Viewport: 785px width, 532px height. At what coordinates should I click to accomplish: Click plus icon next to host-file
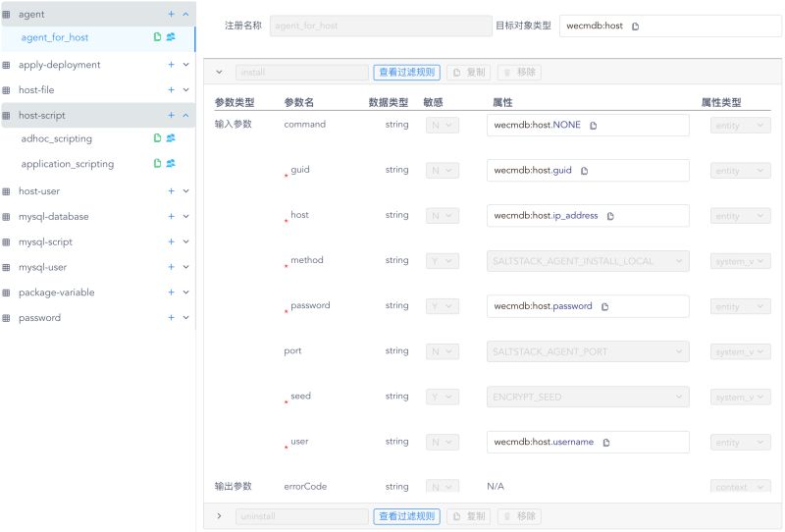coord(171,89)
